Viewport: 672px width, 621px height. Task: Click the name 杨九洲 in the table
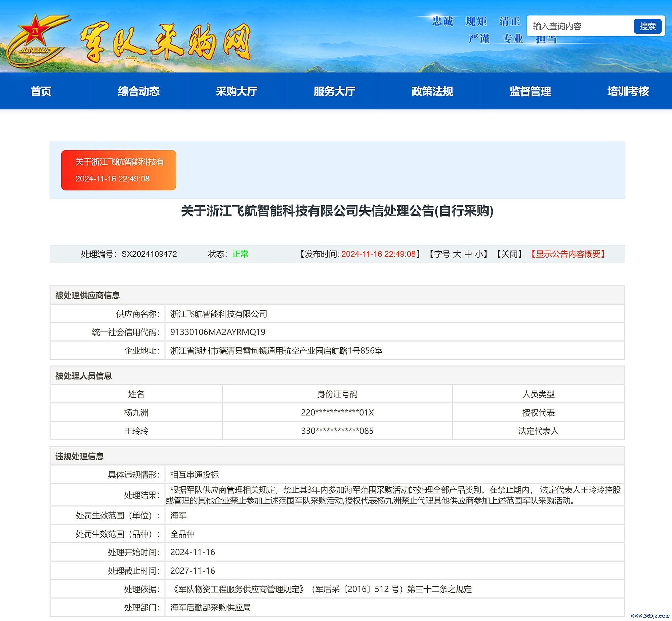tap(136, 413)
